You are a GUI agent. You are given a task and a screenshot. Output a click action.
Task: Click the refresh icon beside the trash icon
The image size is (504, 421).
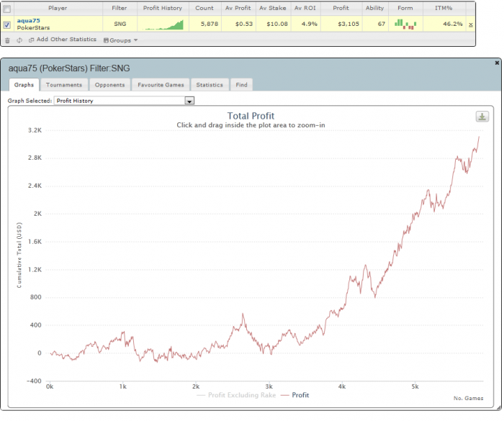[x=19, y=40]
